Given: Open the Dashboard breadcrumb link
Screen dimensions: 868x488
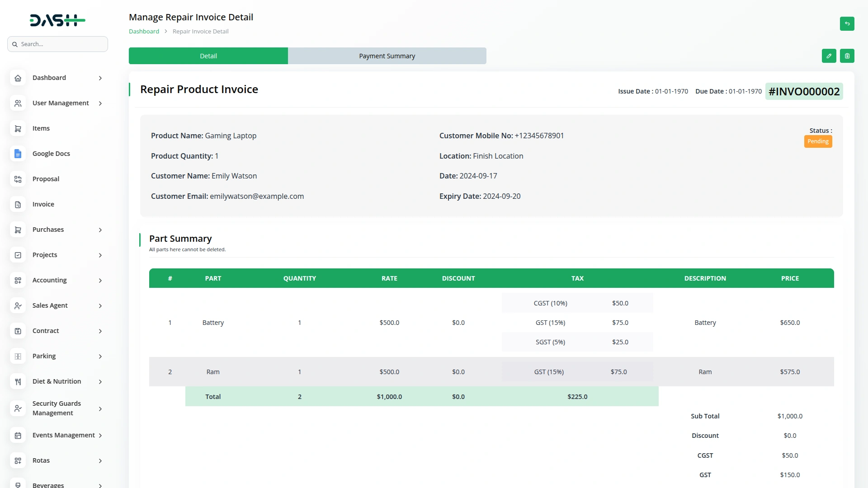Looking at the screenshot, I should click(144, 31).
